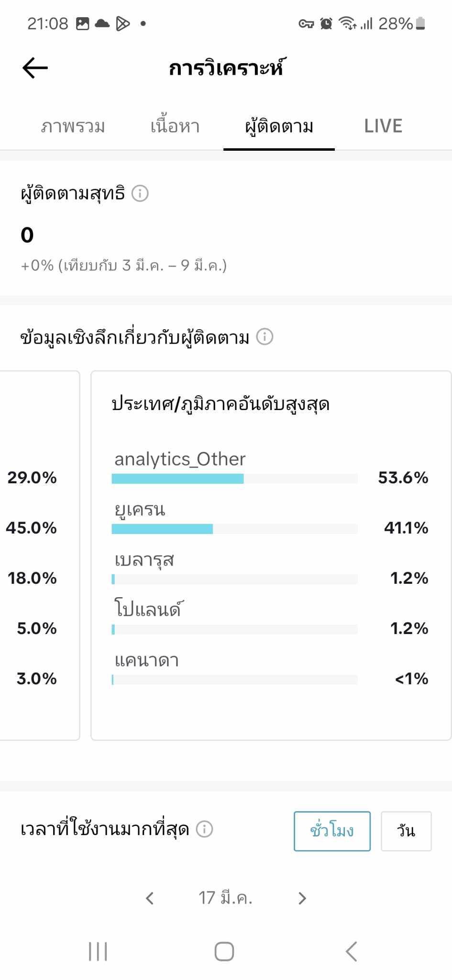The height and width of the screenshot is (980, 452).
Task: Go to next date after 17 มี.ค.
Action: click(x=302, y=898)
